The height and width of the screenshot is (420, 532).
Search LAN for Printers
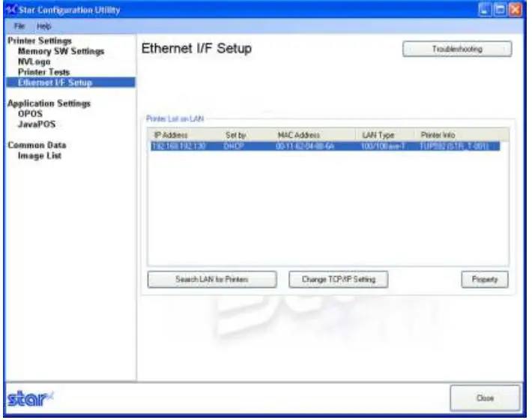tap(212, 280)
